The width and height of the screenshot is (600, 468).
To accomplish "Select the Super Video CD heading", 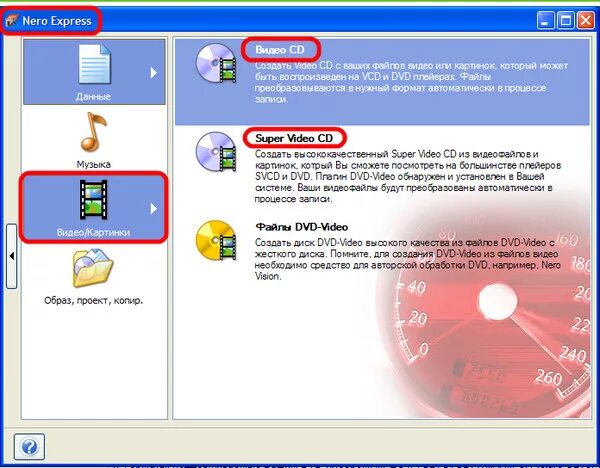I will click(294, 138).
